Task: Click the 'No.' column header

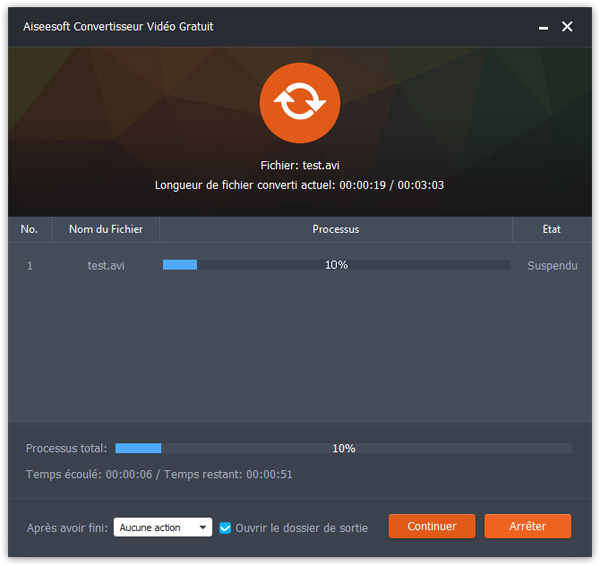Action: point(30,229)
